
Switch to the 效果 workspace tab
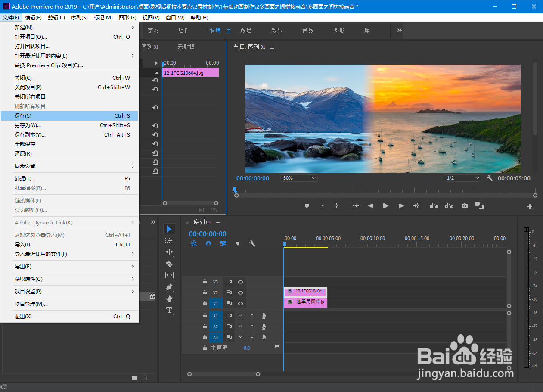pyautogui.click(x=277, y=30)
